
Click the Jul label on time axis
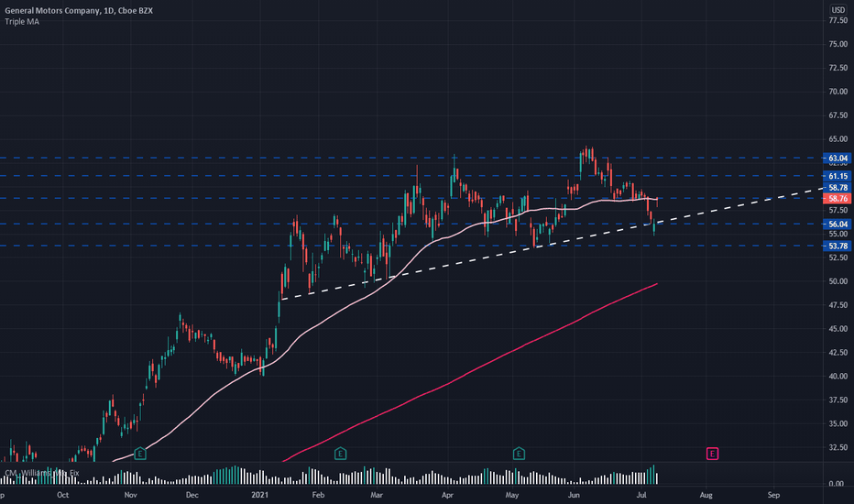pos(641,495)
